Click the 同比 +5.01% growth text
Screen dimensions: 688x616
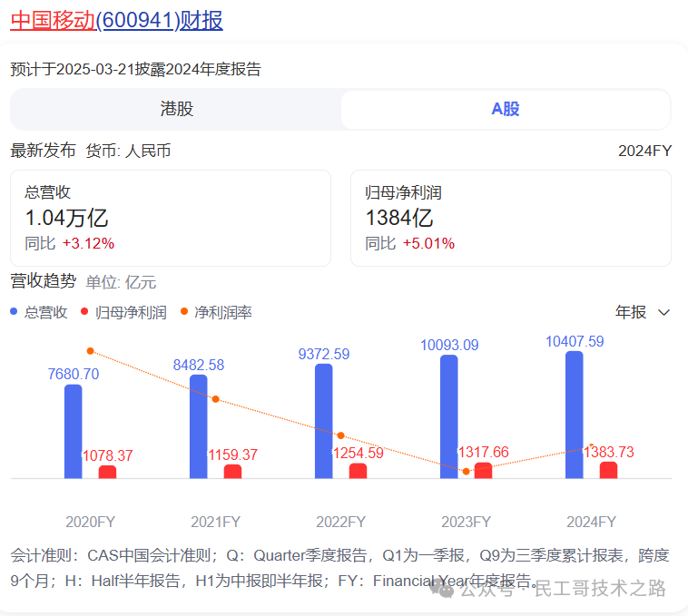click(x=410, y=243)
